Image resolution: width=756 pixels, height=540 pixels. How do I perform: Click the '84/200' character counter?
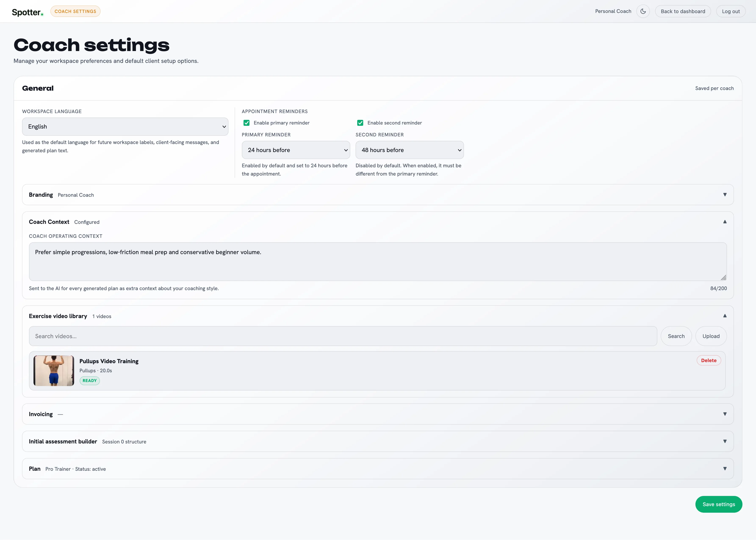(719, 288)
